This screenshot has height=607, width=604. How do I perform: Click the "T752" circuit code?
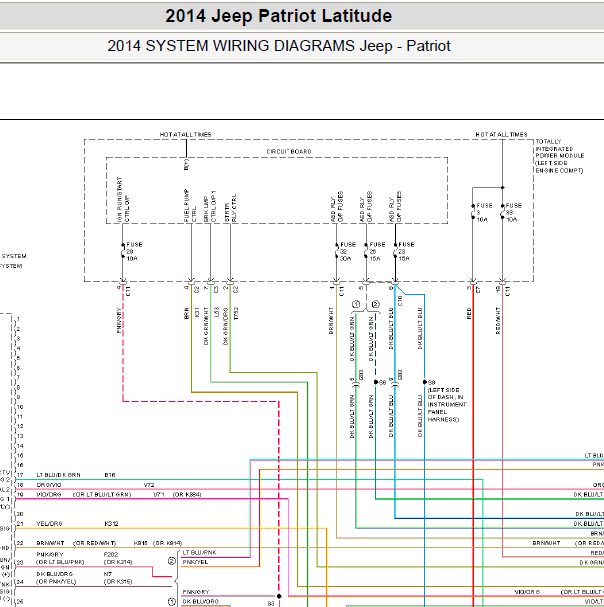(236, 314)
